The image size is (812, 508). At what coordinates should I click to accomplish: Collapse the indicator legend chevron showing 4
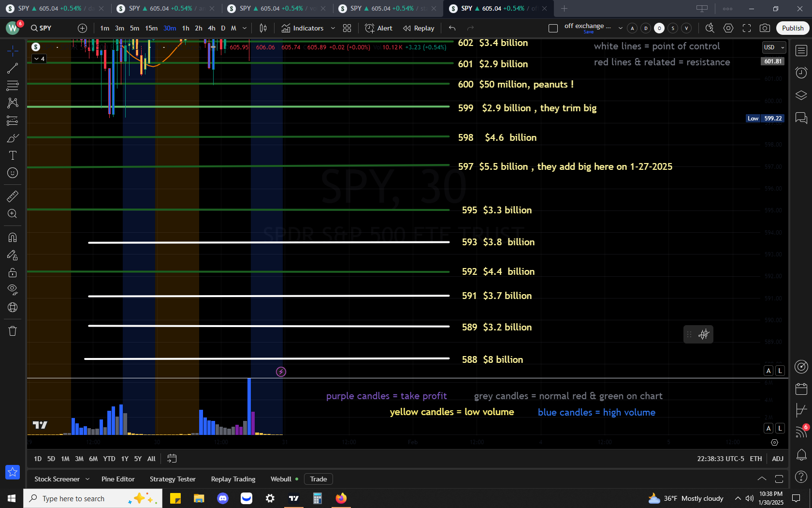point(39,59)
